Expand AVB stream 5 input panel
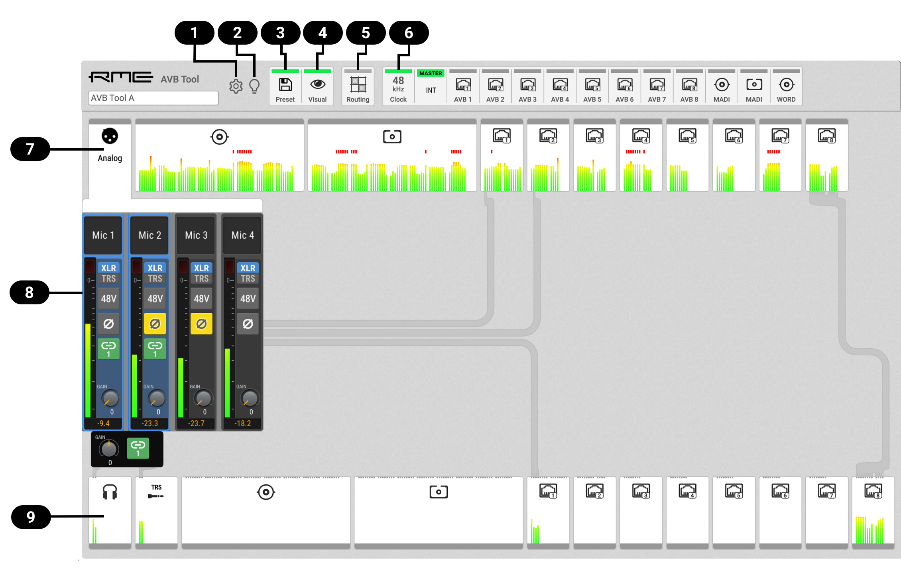Viewport: 901px width, 588px height. click(687, 155)
